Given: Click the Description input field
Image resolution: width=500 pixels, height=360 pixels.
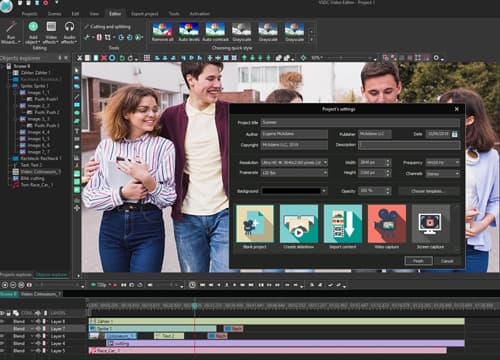Looking at the screenshot, I should click(x=409, y=145).
